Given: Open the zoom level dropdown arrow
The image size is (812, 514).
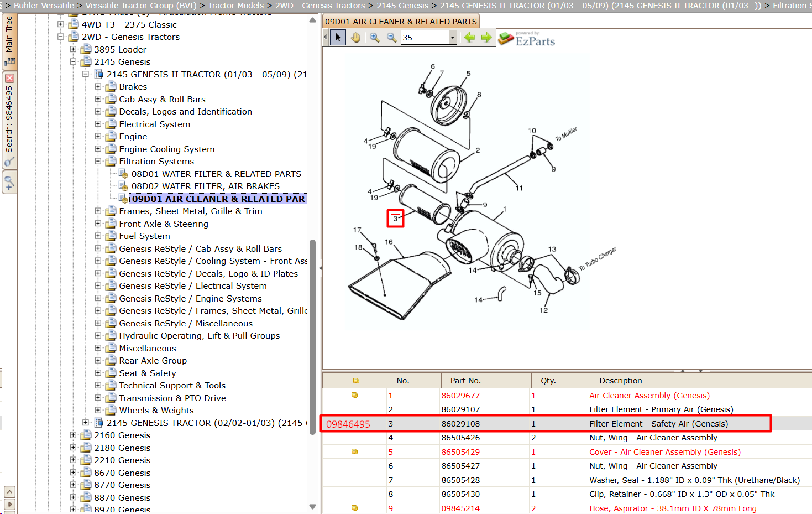Looking at the screenshot, I should point(453,38).
